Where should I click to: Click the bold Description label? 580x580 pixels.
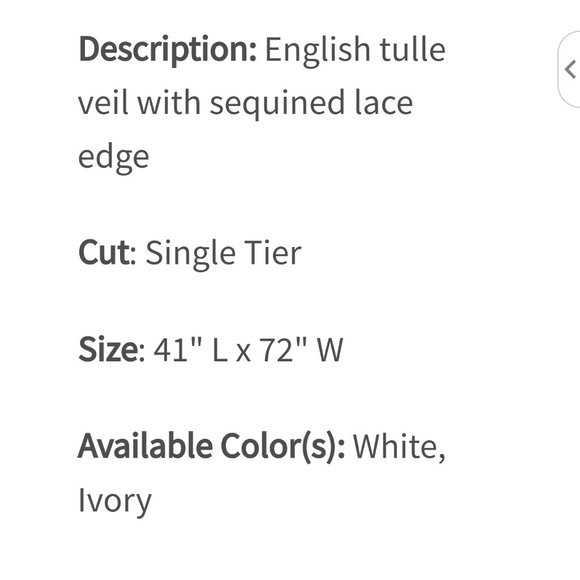tap(168, 50)
